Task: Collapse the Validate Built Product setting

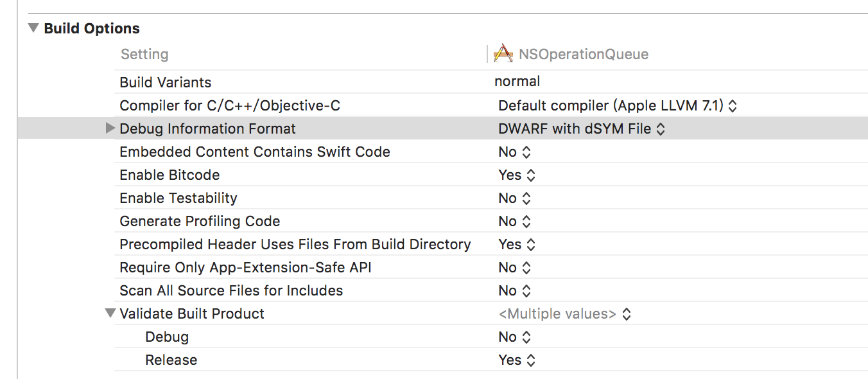Action: 110,313
